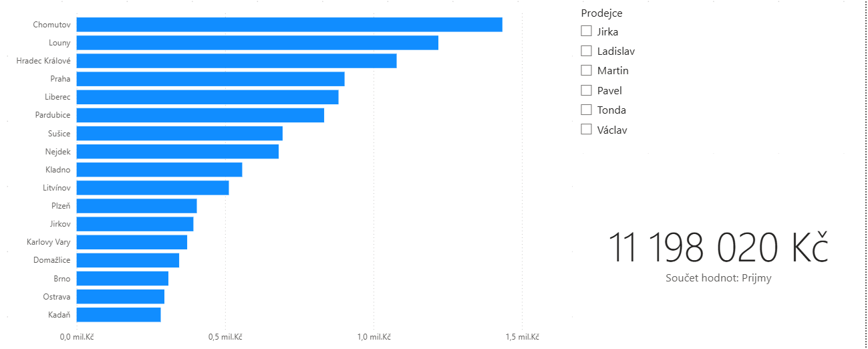Tick the Martin checkbox
868x349 pixels.
[x=587, y=70]
